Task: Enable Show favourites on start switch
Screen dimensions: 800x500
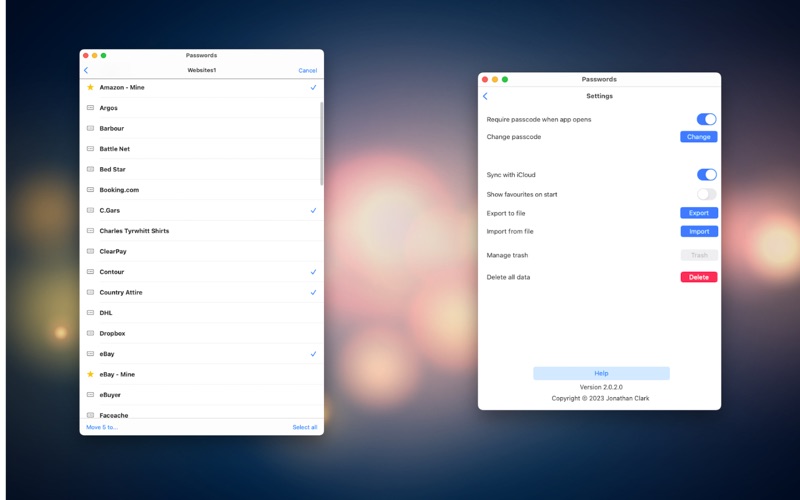Action: pos(707,194)
